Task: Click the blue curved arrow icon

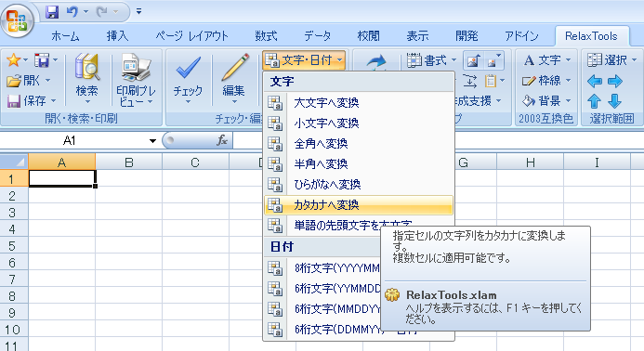Action: point(375,61)
